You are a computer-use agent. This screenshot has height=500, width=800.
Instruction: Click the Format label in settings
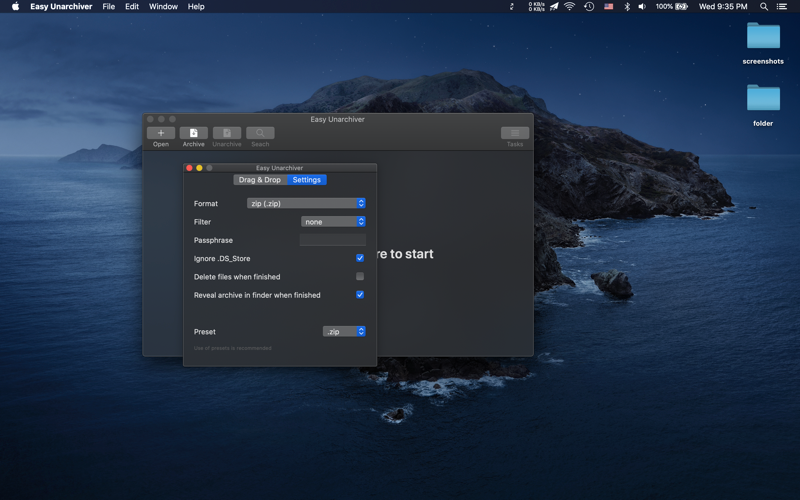[x=206, y=204]
